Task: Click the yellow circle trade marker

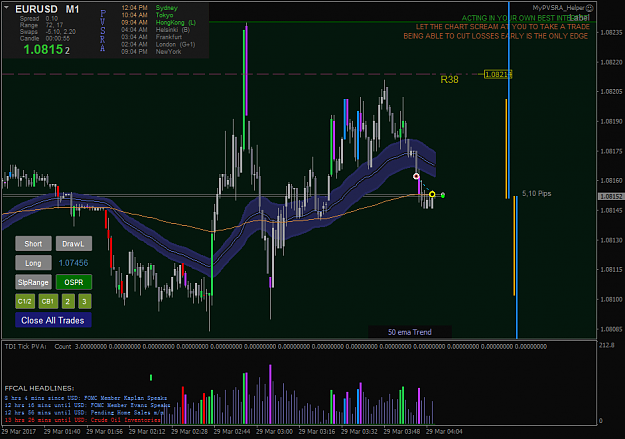Action: 432,194
